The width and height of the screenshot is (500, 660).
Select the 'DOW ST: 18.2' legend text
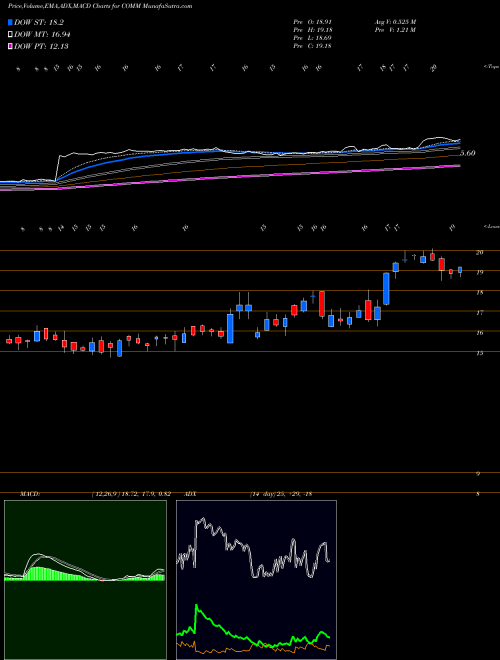(39, 23)
